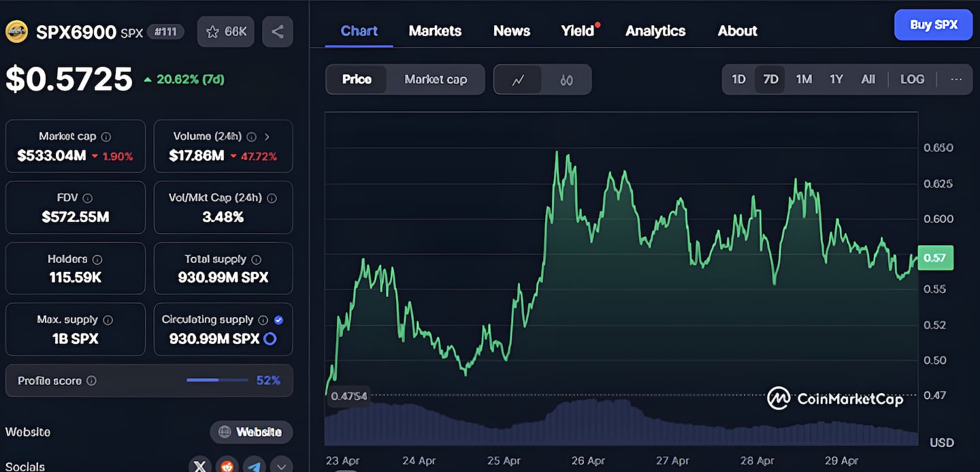Click the 115.59K holders value
This screenshot has height=472, width=980.
coord(76,277)
